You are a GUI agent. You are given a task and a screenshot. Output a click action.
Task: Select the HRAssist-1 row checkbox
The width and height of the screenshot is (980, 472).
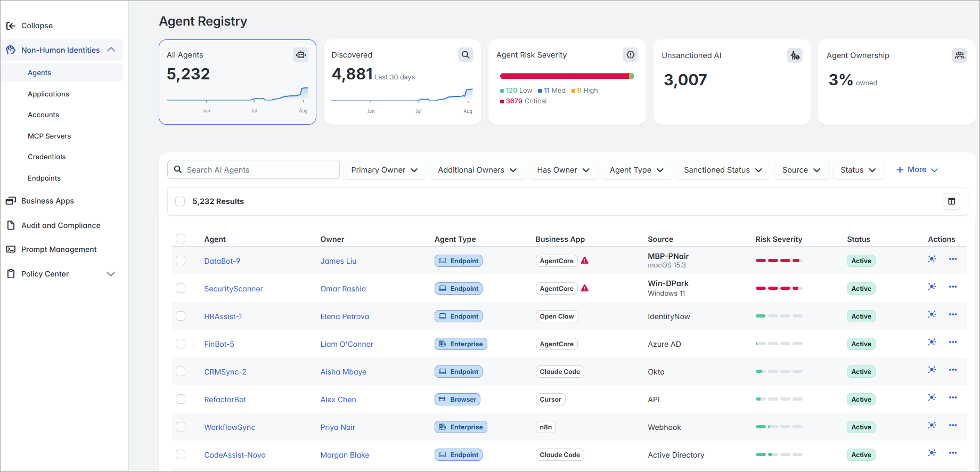pos(181,316)
